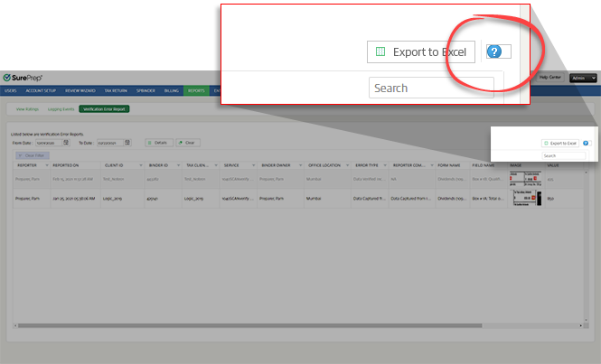
Task: Open the Client ID column filter dropdown
Action: click(x=142, y=165)
